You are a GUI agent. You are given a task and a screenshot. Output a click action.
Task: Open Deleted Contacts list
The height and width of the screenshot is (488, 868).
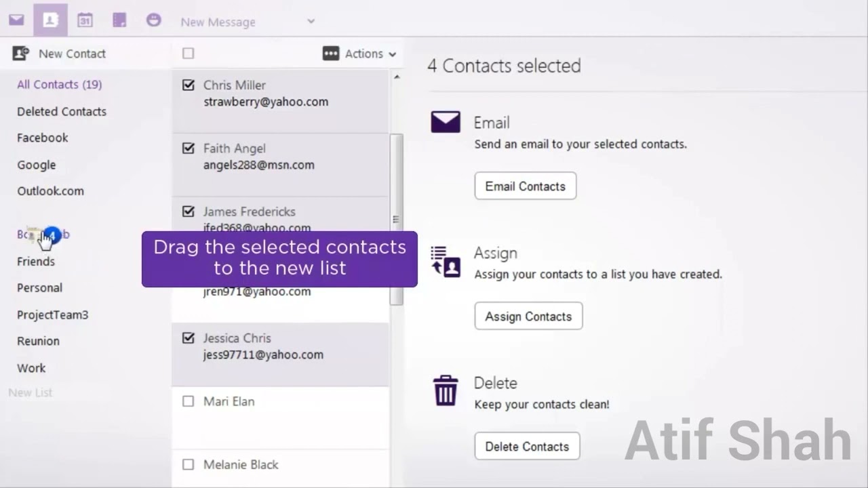[x=62, y=111]
